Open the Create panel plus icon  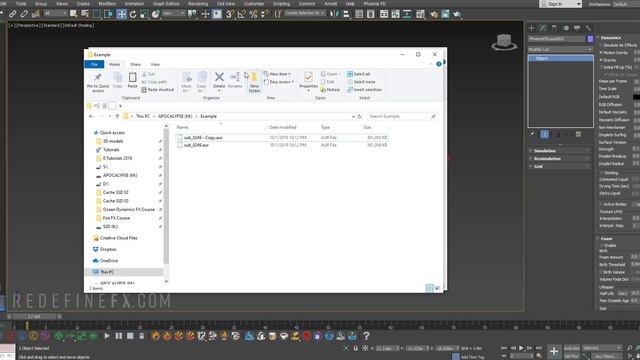[531, 28]
